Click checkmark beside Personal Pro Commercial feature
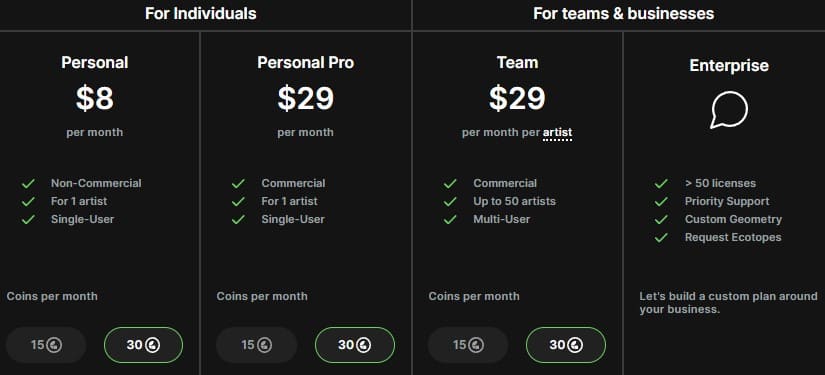825x375 pixels. 238,184
